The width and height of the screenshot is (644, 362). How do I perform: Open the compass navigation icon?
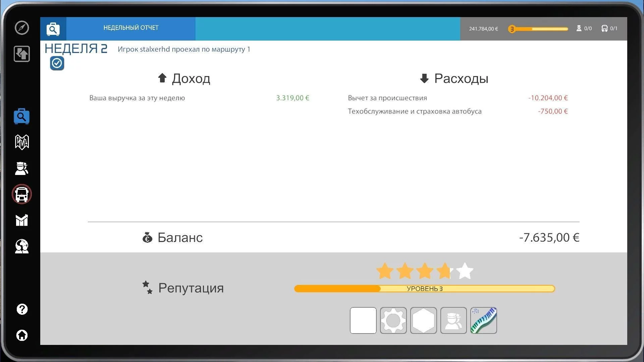[22, 27]
